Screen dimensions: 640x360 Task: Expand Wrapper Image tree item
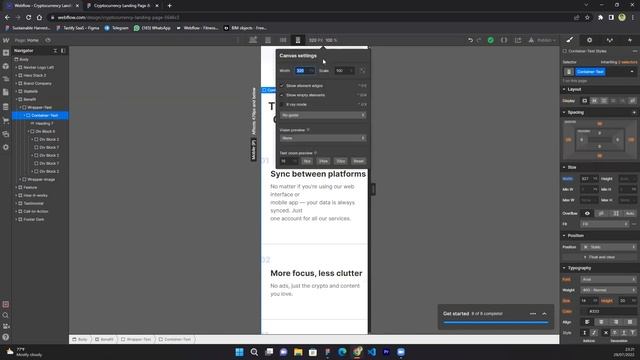20,179
